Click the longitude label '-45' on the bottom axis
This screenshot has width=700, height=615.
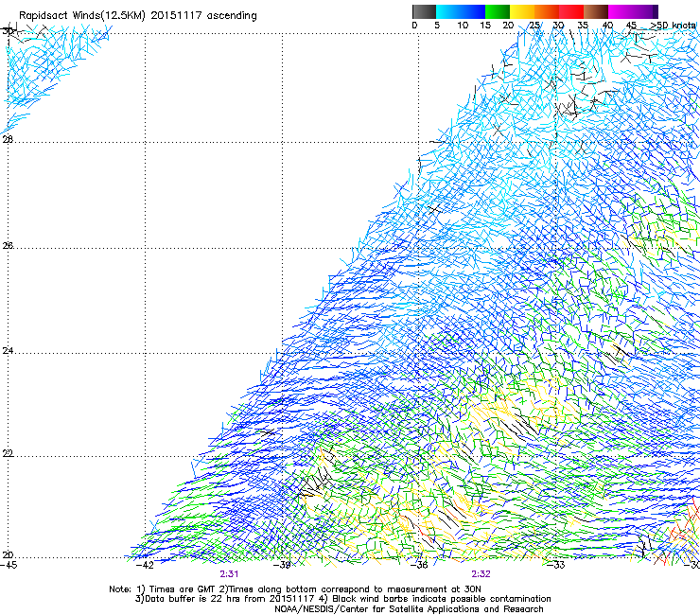click(9, 566)
